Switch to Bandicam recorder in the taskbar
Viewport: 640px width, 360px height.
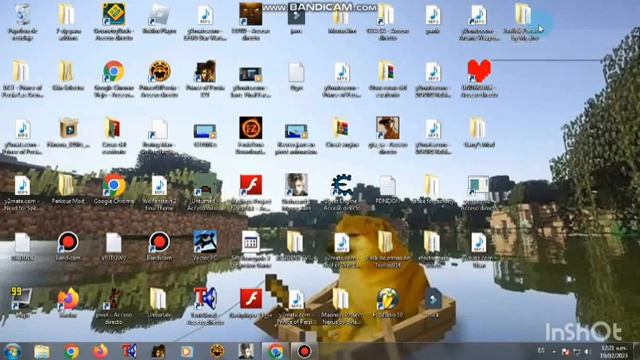(304, 351)
